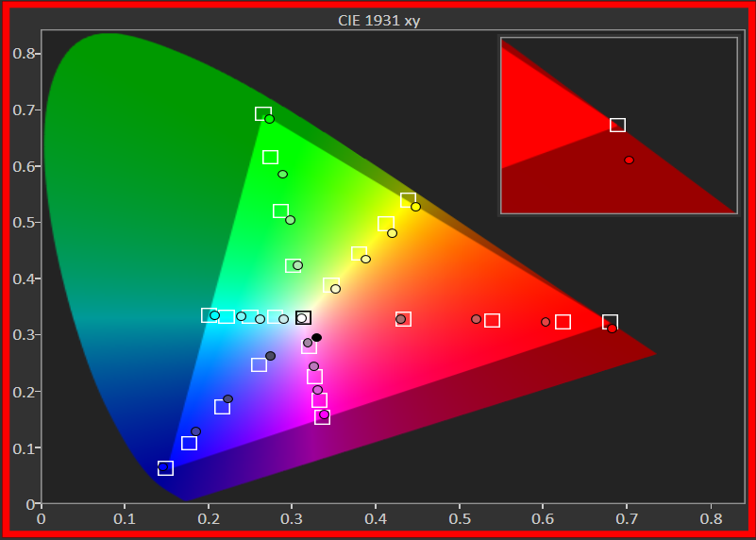The height and width of the screenshot is (540, 756).
Task: Click the 0.7 label on the horizontal axis
Action: 627,517
